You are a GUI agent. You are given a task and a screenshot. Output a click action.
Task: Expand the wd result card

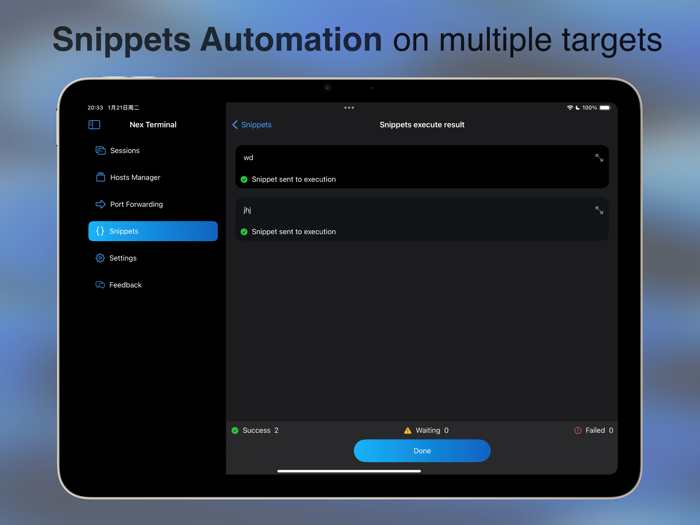coord(599,158)
